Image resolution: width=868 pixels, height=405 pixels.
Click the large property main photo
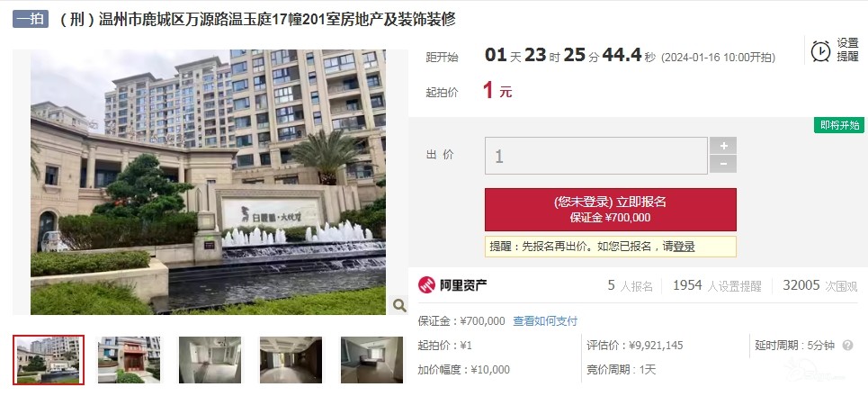click(208, 183)
